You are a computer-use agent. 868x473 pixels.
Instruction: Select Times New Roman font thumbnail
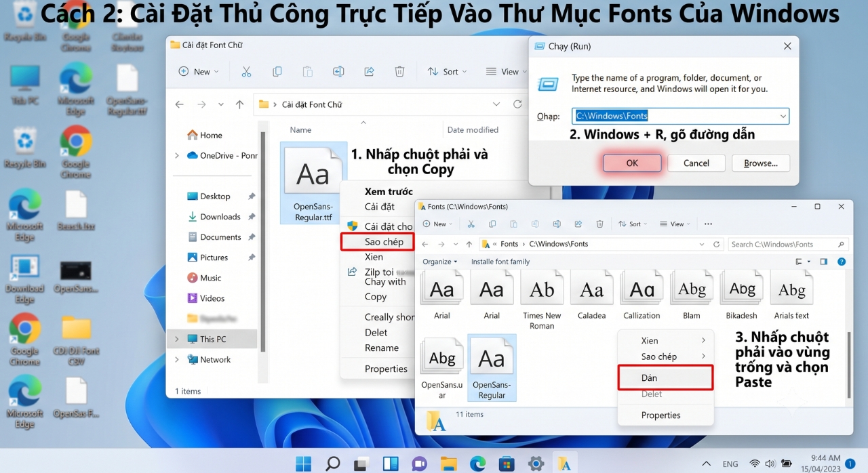tap(542, 300)
